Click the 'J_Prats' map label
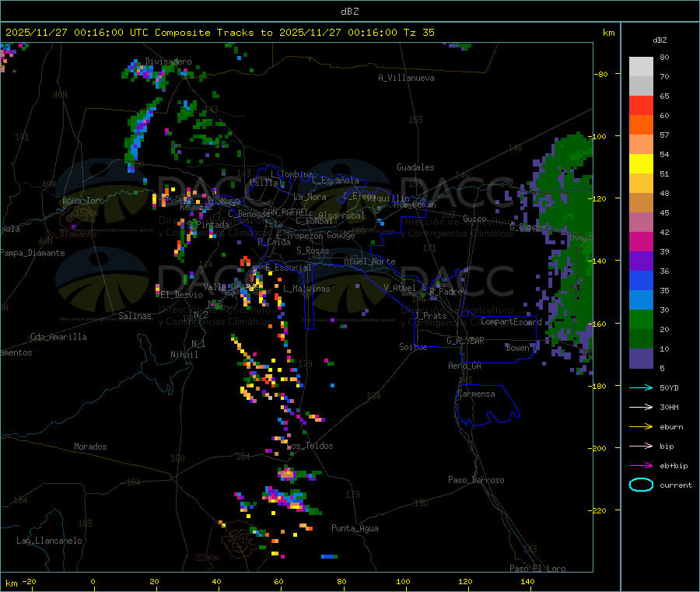Screen dimensions: 700x592 tap(430, 316)
